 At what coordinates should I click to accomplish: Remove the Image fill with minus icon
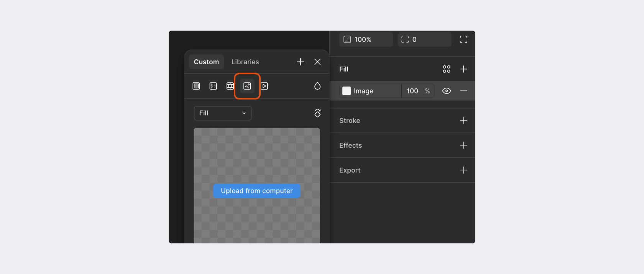tap(463, 91)
